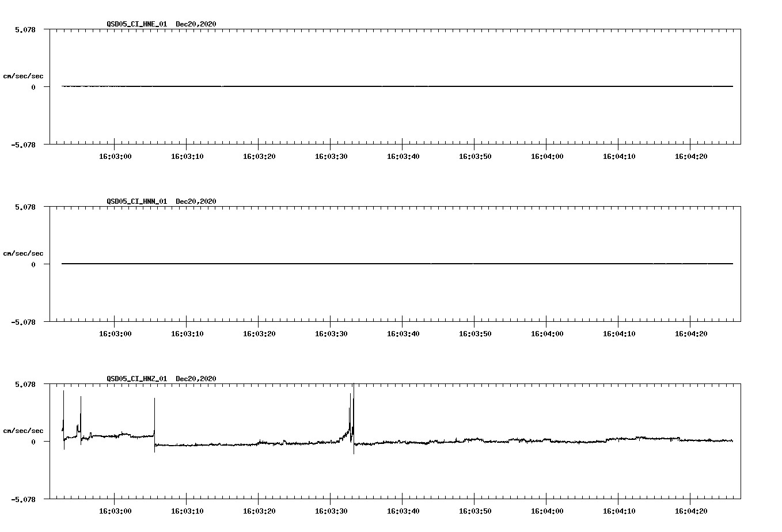Click the 16:04:00 tick label on middle axis
This screenshot has width=782, height=532.
tap(547, 332)
